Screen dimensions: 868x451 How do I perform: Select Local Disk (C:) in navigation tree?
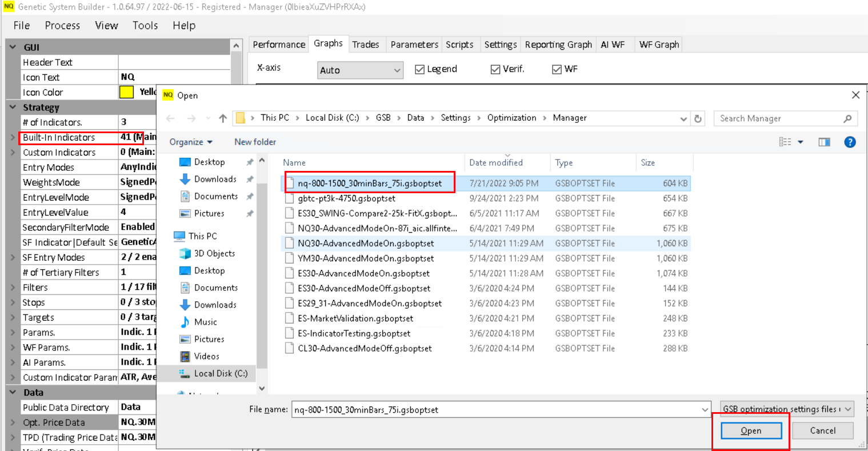(x=220, y=373)
